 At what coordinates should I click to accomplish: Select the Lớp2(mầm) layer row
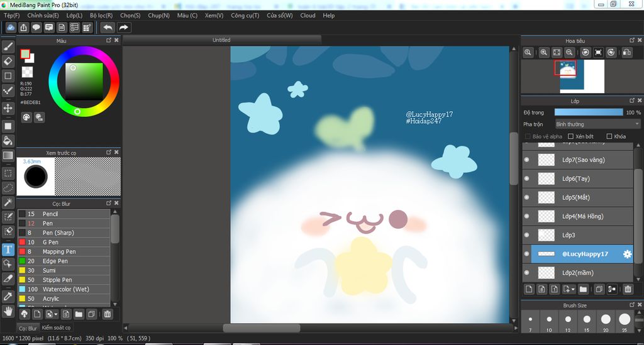coord(578,273)
